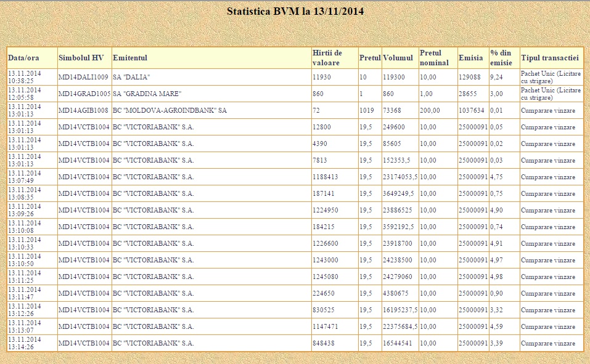Click symbol MD14AGIB1008
590x364 pixels.
[83, 110]
